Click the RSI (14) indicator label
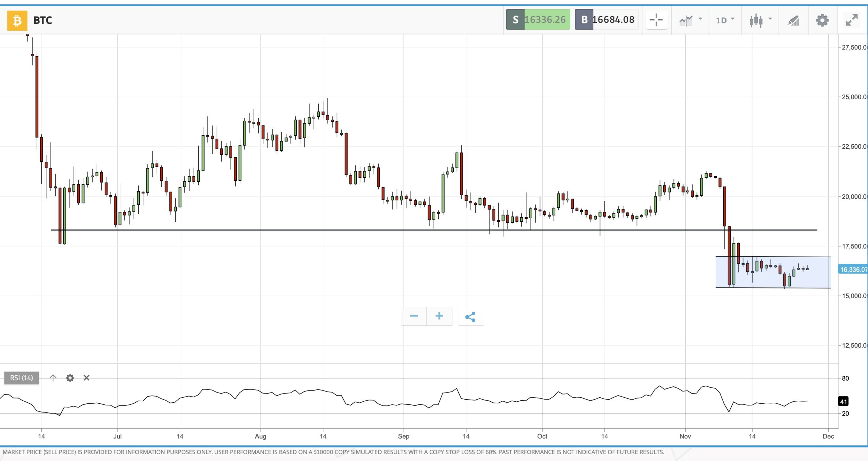 click(21, 378)
